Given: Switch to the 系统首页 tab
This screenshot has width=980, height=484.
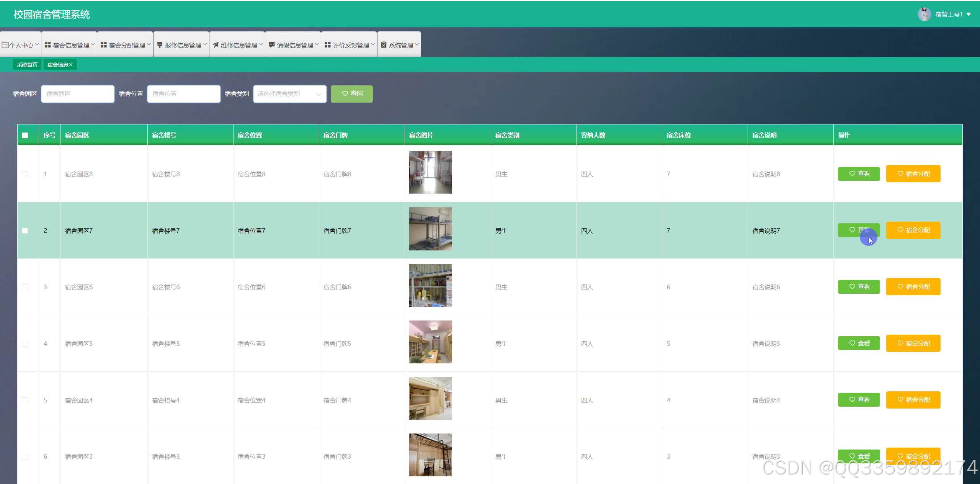Looking at the screenshot, I should click(x=27, y=65).
